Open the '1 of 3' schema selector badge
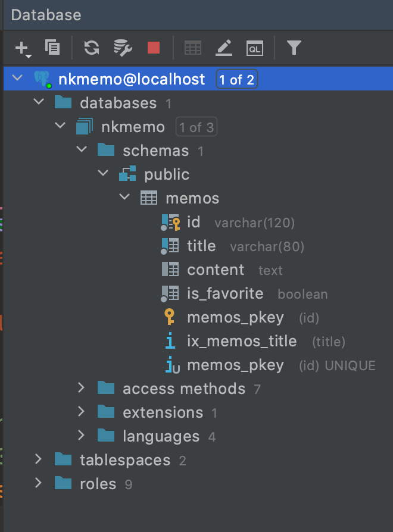 [196, 127]
